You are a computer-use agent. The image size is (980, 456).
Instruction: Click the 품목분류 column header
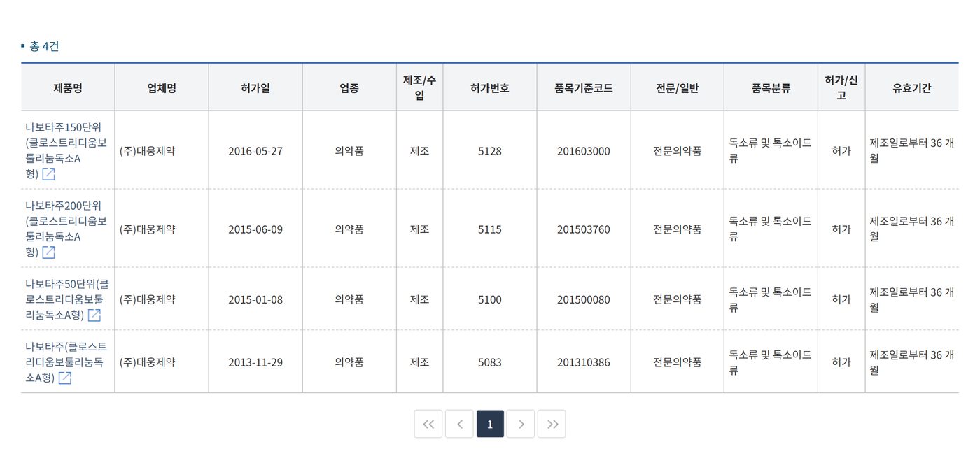tap(771, 88)
